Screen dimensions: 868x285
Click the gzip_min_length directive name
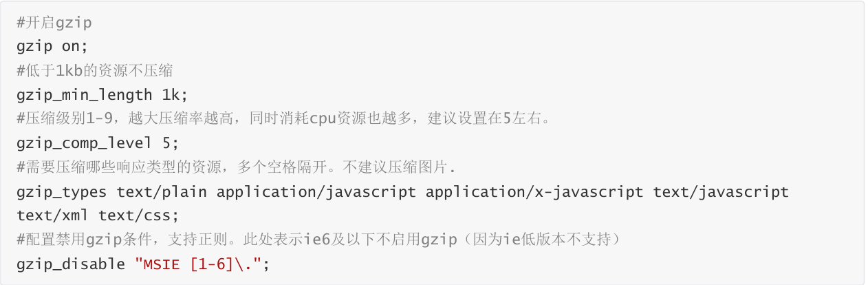[85, 94]
